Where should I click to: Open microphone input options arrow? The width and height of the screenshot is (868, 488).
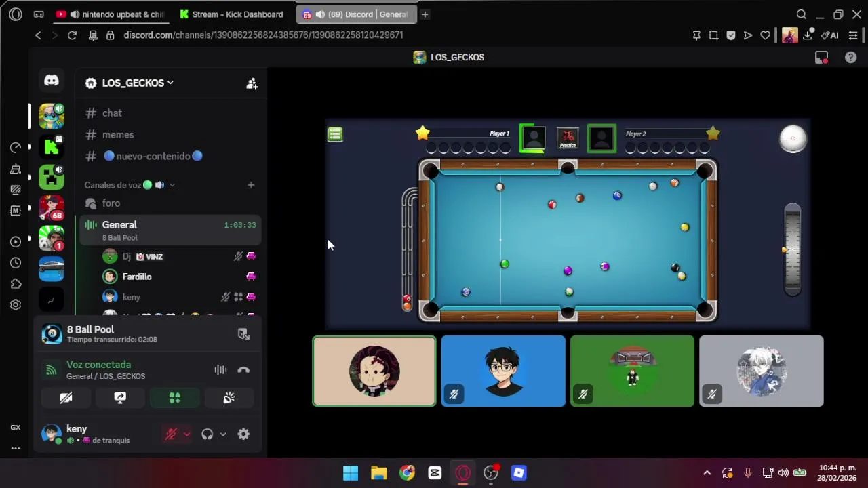(186, 434)
